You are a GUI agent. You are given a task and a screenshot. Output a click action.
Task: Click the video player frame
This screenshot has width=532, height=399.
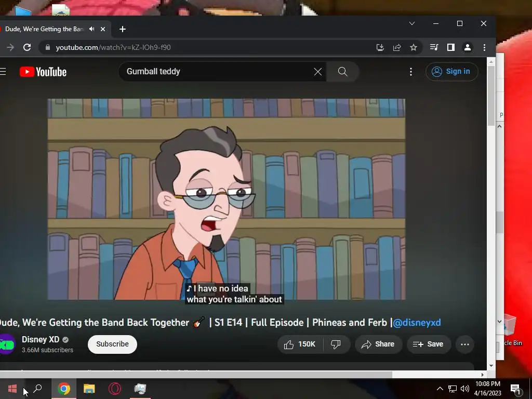pyautogui.click(x=227, y=199)
